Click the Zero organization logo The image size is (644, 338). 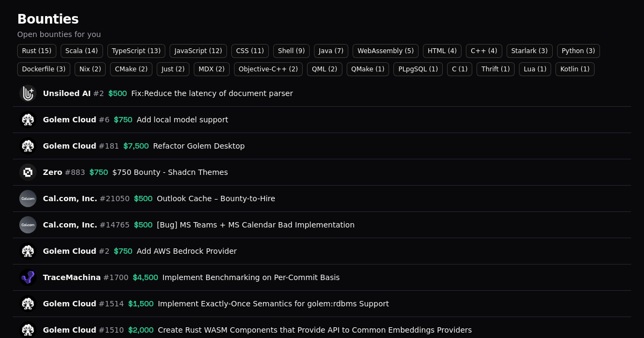[x=28, y=172]
